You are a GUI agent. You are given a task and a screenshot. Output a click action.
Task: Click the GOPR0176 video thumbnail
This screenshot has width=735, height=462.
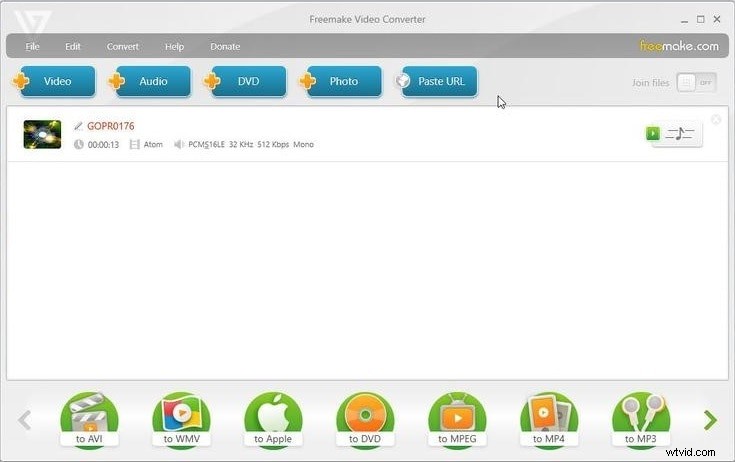click(42, 134)
